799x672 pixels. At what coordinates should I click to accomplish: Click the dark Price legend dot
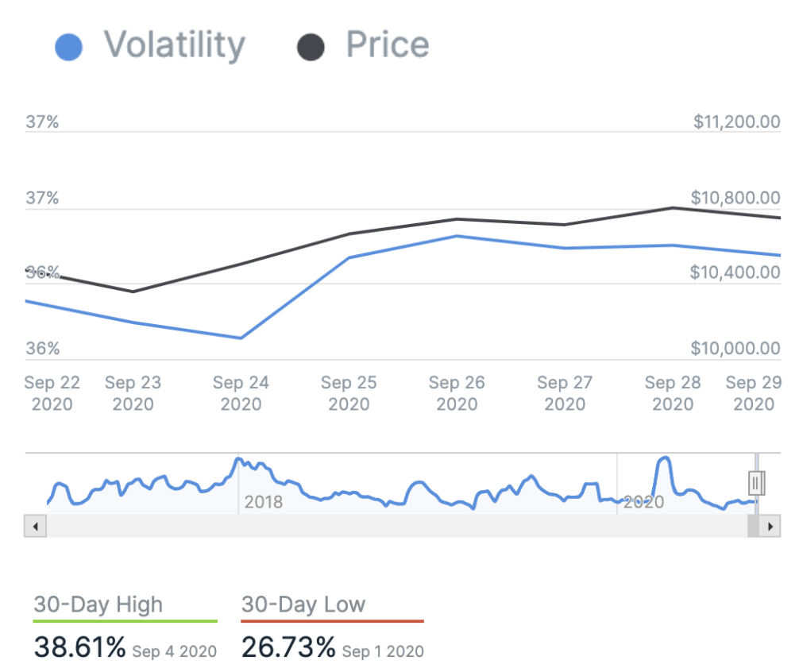pyautogui.click(x=311, y=47)
